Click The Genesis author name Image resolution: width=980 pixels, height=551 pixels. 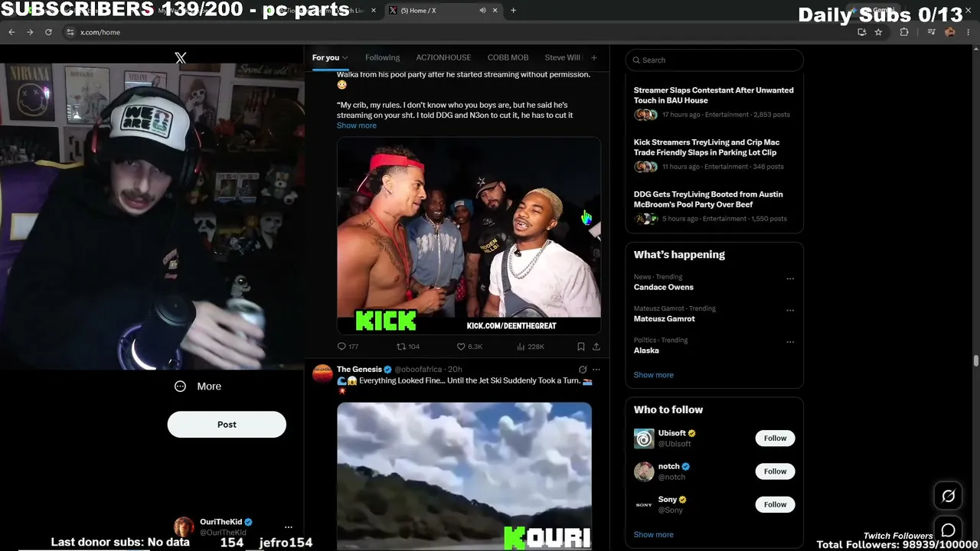coord(359,370)
